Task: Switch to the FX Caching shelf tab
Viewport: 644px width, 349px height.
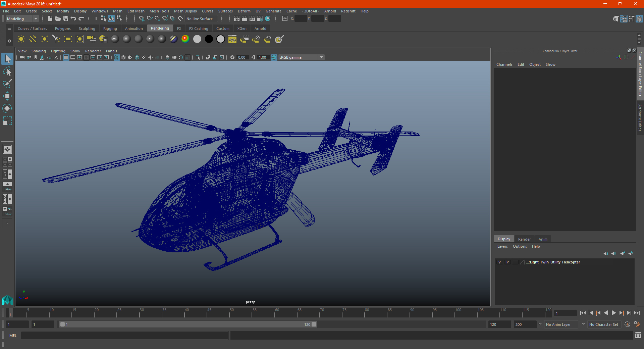Action: point(199,29)
